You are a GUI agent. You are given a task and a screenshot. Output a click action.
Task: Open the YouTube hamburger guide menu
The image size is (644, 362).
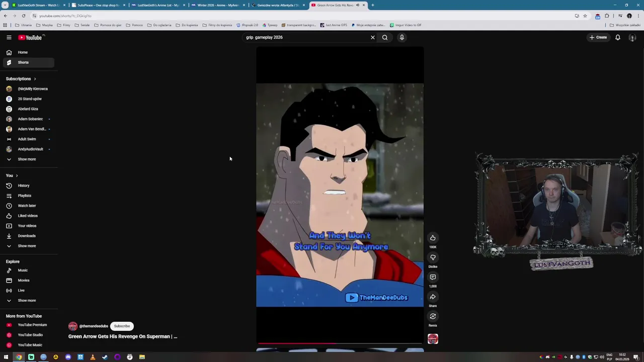tap(9, 37)
